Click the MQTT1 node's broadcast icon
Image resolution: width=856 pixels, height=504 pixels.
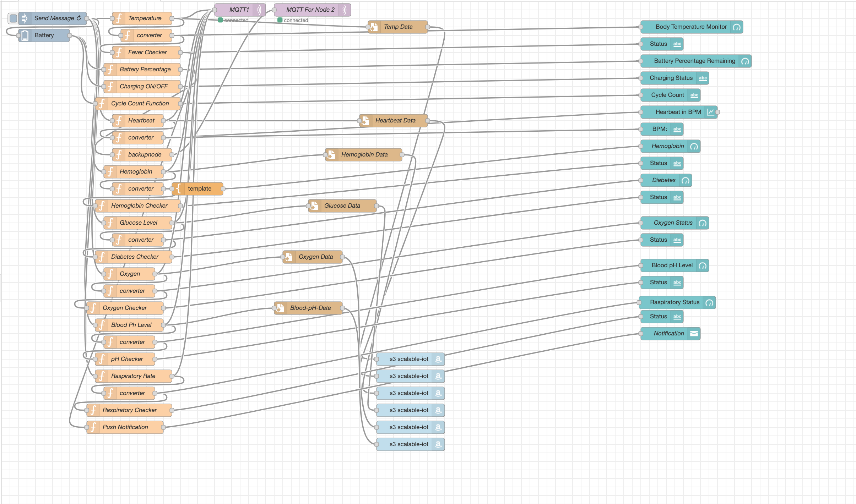(260, 10)
